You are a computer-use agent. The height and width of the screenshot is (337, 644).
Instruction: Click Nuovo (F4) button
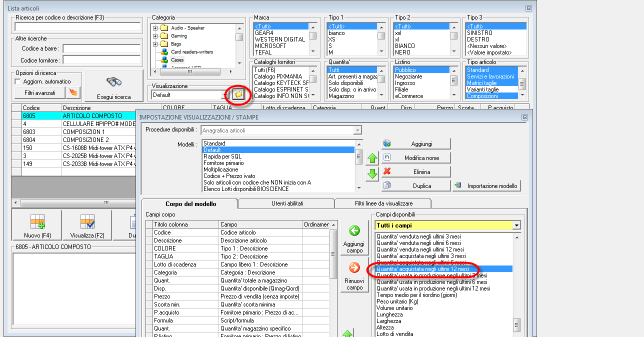point(37,225)
